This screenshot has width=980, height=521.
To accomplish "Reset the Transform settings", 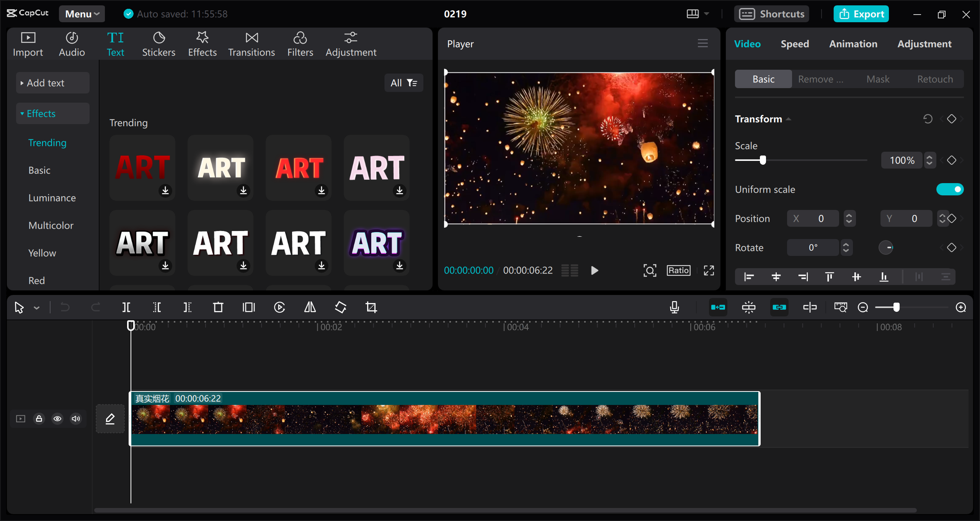I will (x=928, y=119).
